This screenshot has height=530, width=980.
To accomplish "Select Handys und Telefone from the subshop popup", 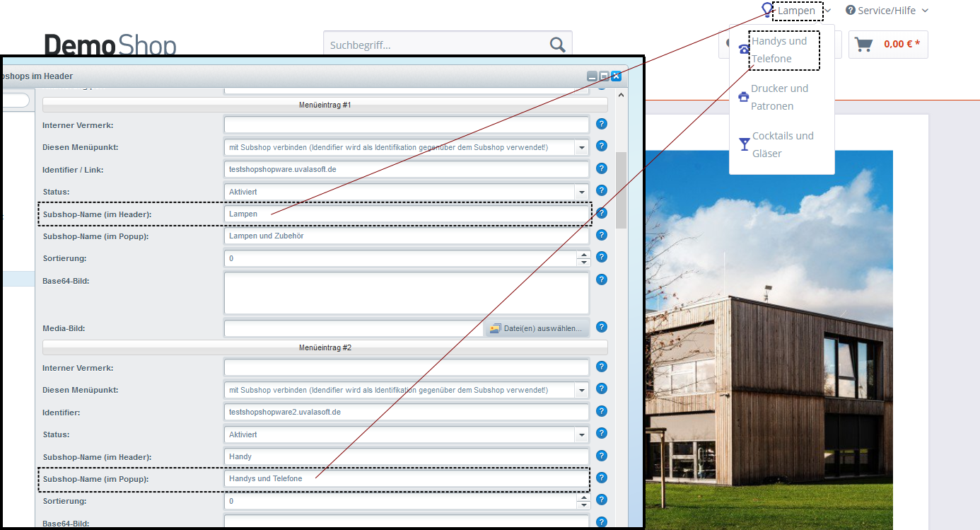I will tap(778, 50).
